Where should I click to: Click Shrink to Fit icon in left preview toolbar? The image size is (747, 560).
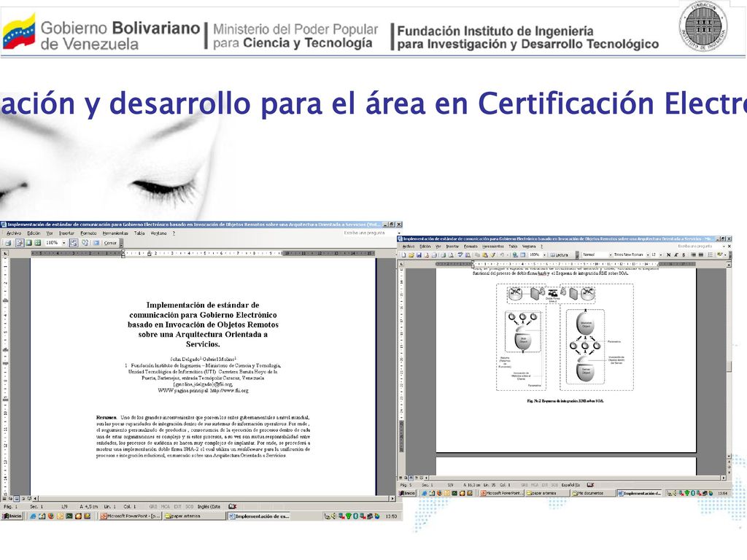pos(85,242)
